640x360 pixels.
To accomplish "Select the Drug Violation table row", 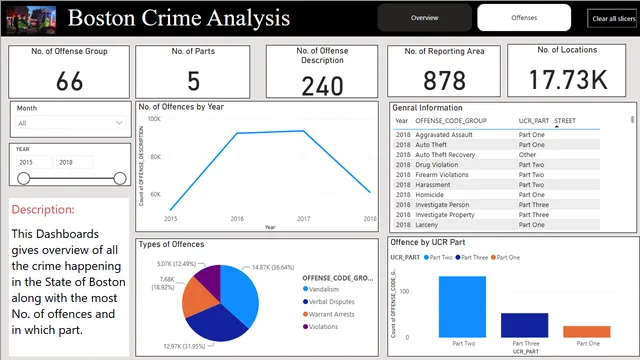I will [x=496, y=164].
